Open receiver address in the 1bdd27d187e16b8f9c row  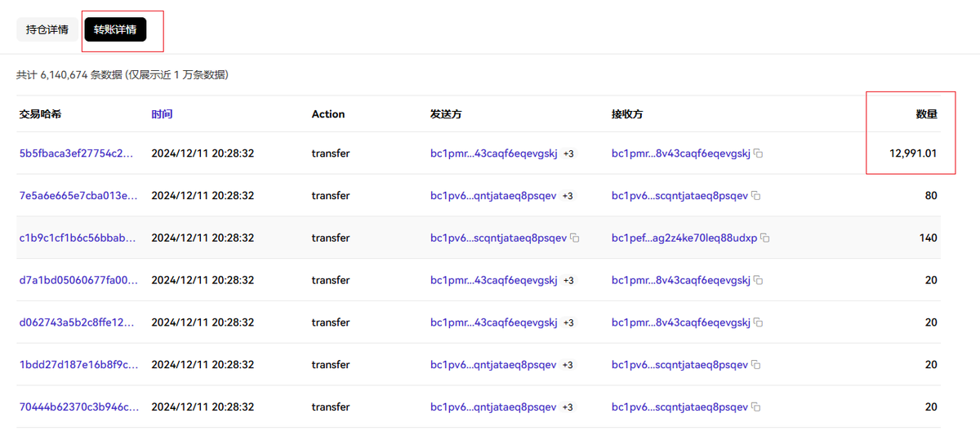point(679,365)
